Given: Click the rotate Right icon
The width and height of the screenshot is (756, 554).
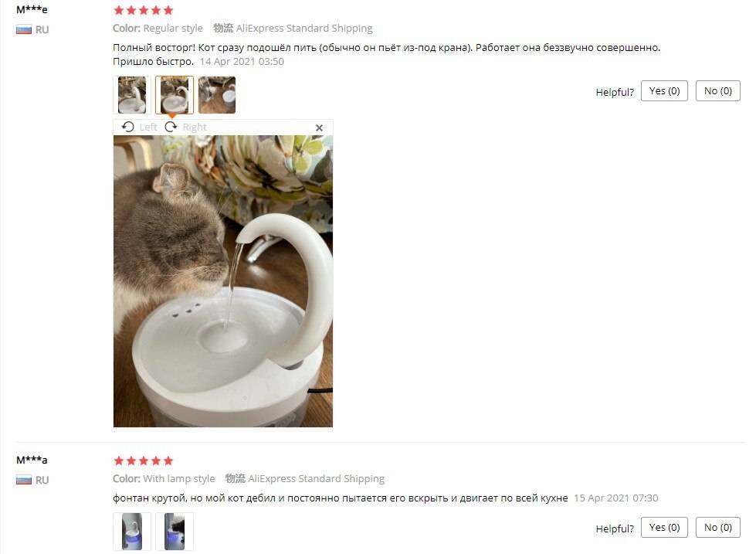Looking at the screenshot, I should pos(171,127).
